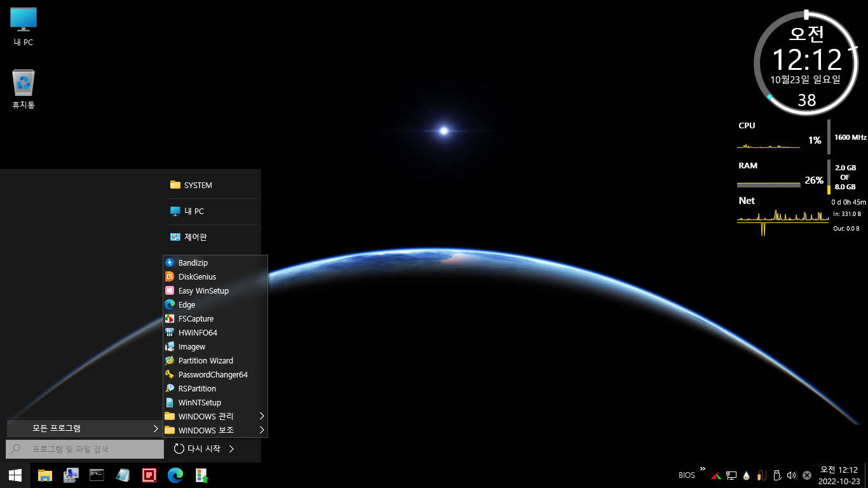Open the green arrow checklist taskbar icon
Viewport: 868px width, 488px height.
[201, 475]
